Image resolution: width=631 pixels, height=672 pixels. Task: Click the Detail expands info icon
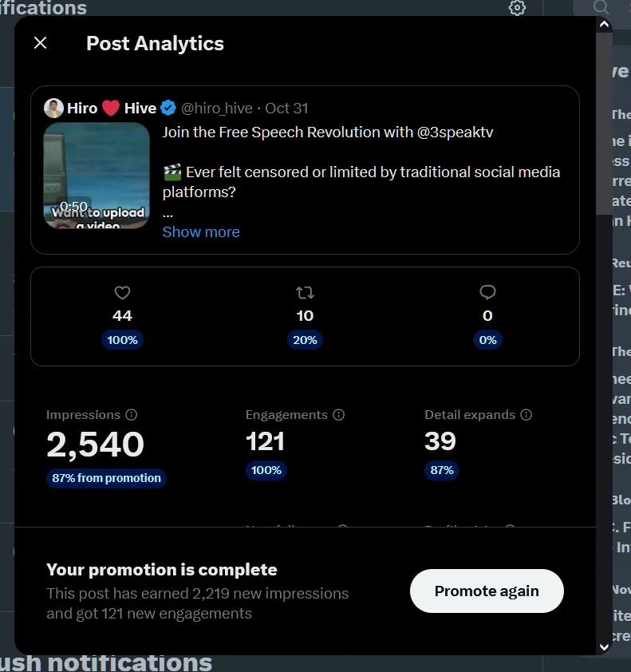click(x=526, y=415)
